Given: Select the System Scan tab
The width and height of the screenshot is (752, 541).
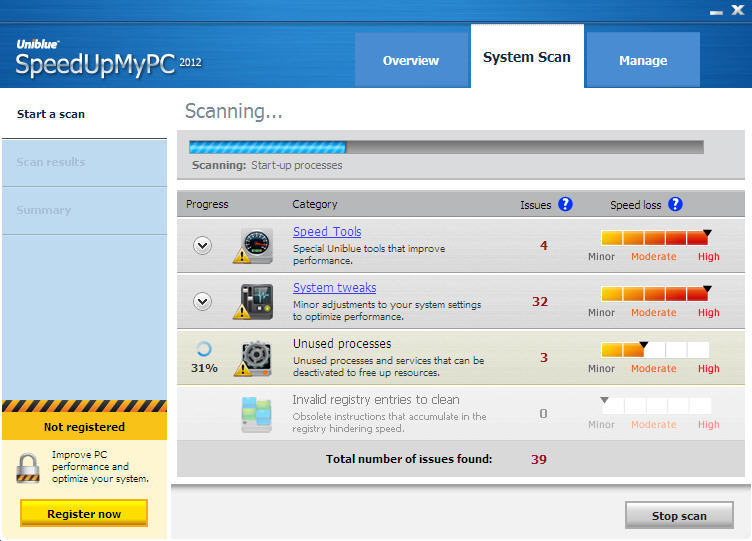Looking at the screenshot, I should coord(527,57).
